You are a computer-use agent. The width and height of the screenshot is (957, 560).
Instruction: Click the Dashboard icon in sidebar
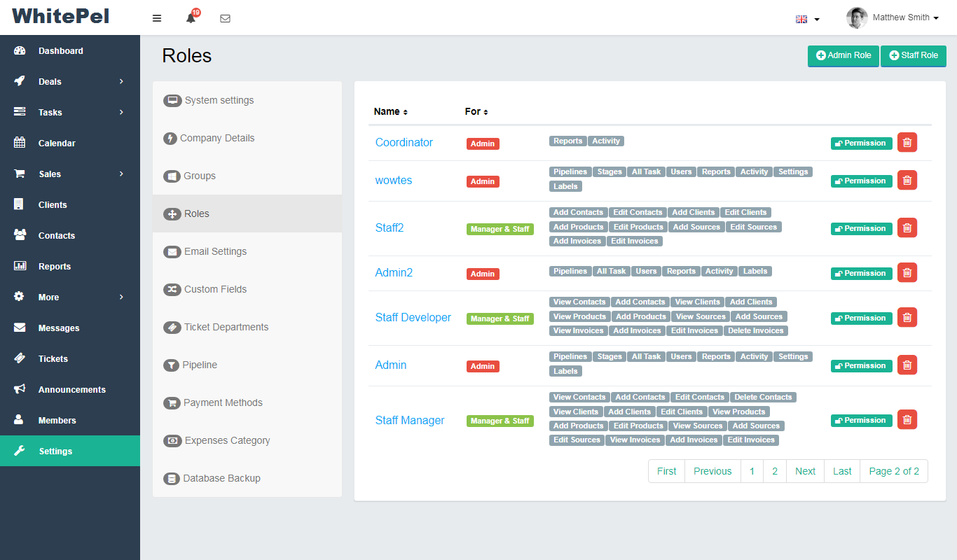pos(20,50)
